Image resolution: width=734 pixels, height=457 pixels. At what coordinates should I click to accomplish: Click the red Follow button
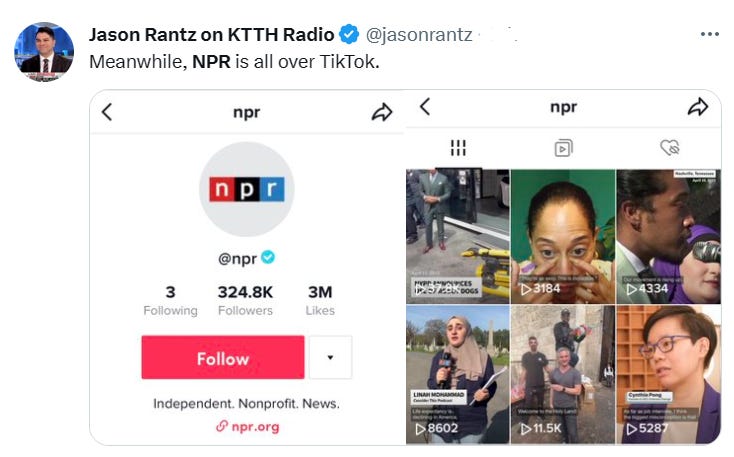[x=223, y=357]
